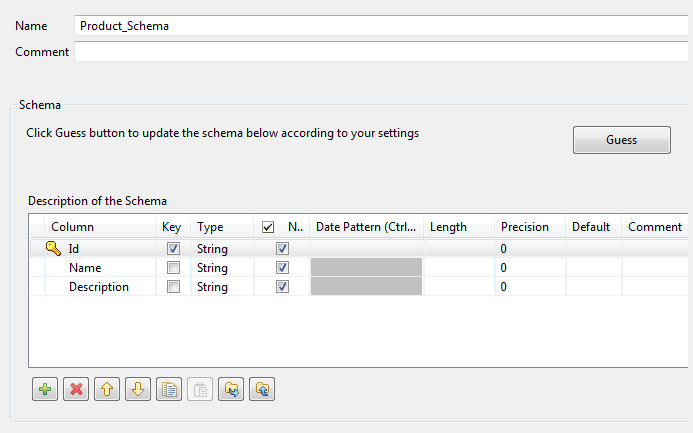Open Type dropdown for the Id row

[222, 249]
